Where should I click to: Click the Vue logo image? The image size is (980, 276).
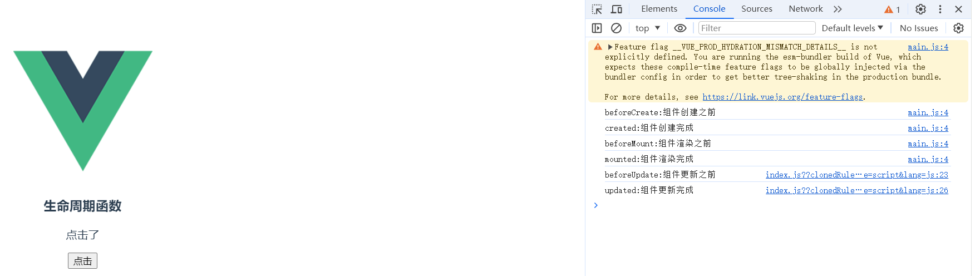point(83,111)
